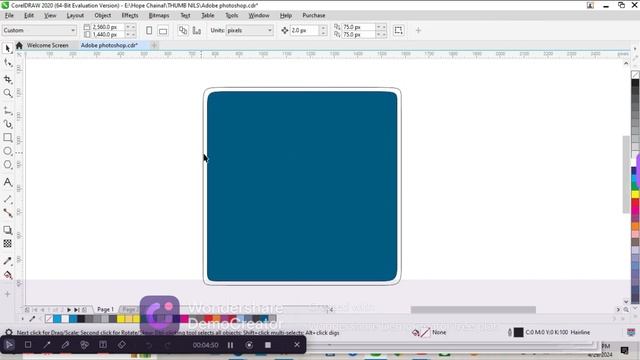640x360 pixels.
Task: Set page orientation to portrait
Action: click(x=149, y=31)
